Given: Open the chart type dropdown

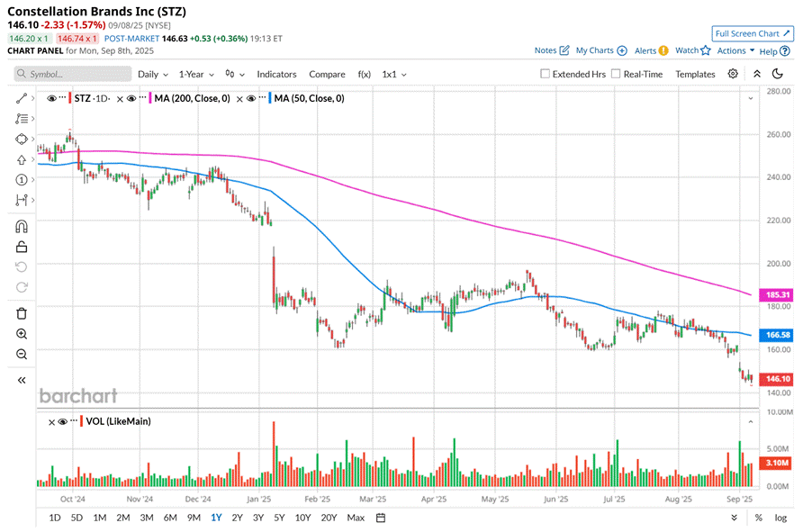Looking at the screenshot, I should pos(235,74).
